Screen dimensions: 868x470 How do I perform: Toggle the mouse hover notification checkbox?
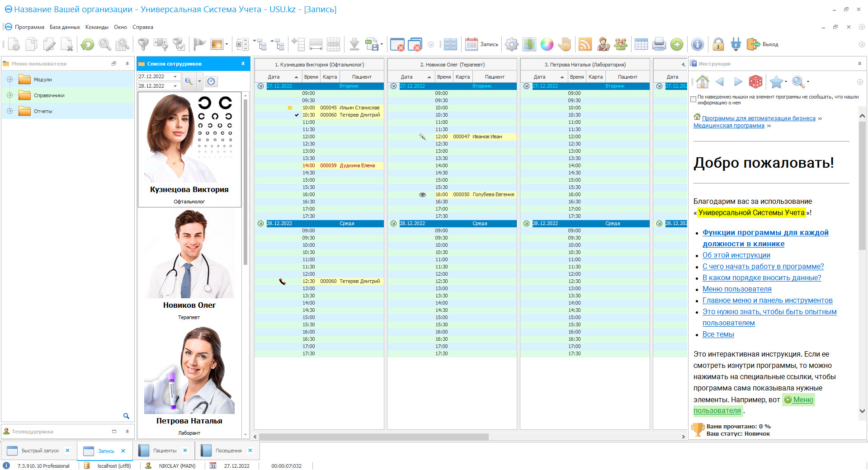pos(693,99)
